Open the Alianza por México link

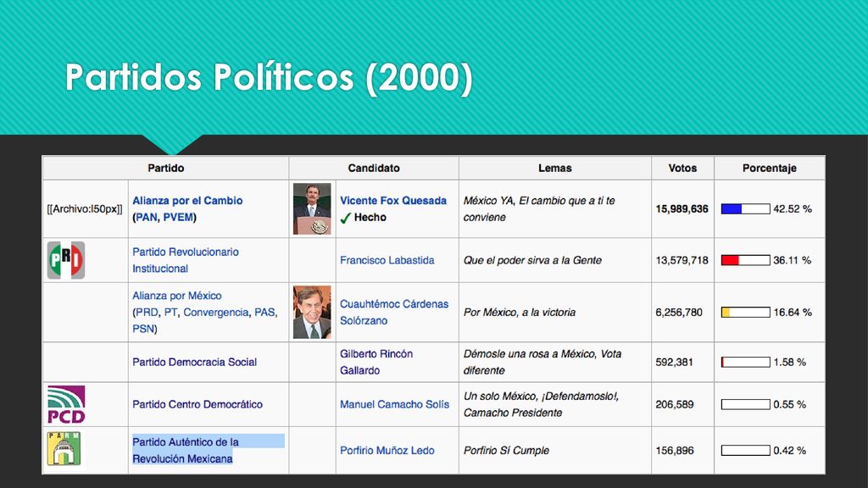click(176, 296)
